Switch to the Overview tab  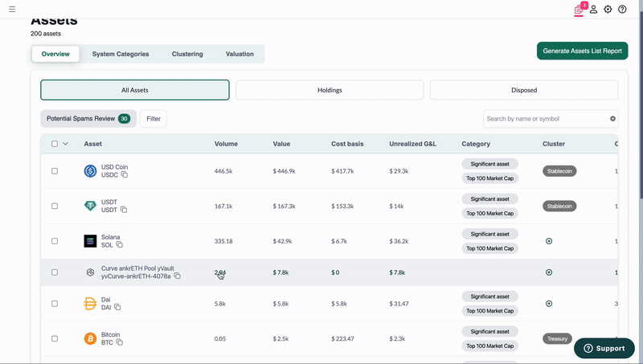(55, 54)
